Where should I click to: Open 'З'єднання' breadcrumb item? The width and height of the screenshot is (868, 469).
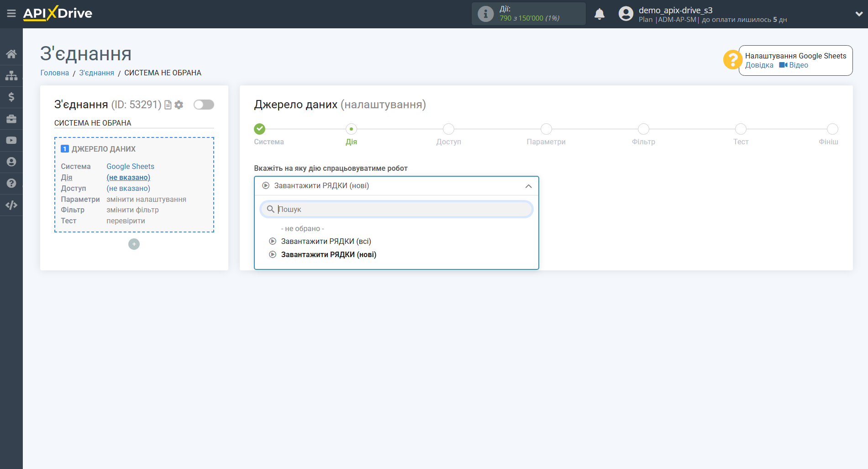click(x=96, y=73)
